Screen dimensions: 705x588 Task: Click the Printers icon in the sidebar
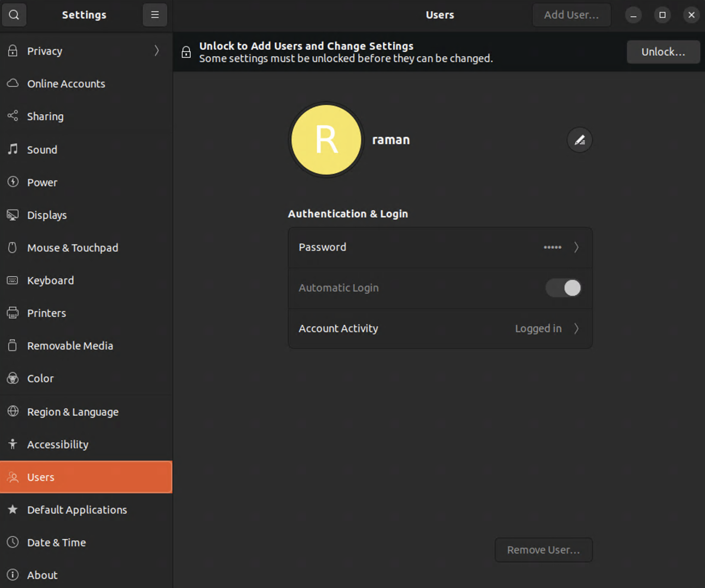tap(13, 313)
